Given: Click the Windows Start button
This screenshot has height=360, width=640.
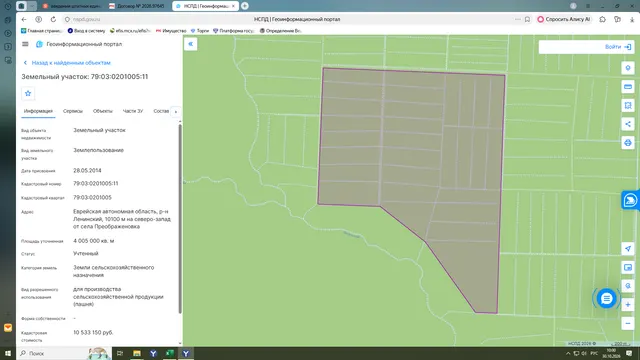Looking at the screenshot, I should pyautogui.click(x=8, y=353).
